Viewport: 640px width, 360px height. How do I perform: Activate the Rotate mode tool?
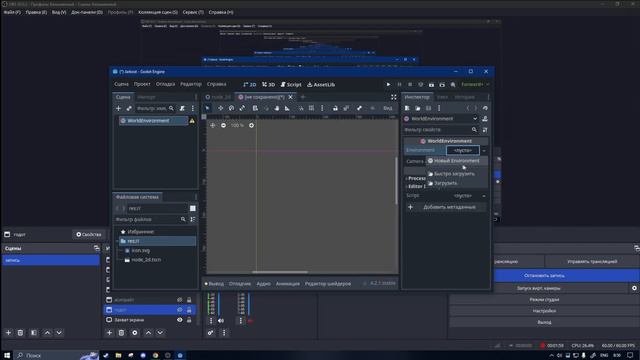[x=231, y=108]
